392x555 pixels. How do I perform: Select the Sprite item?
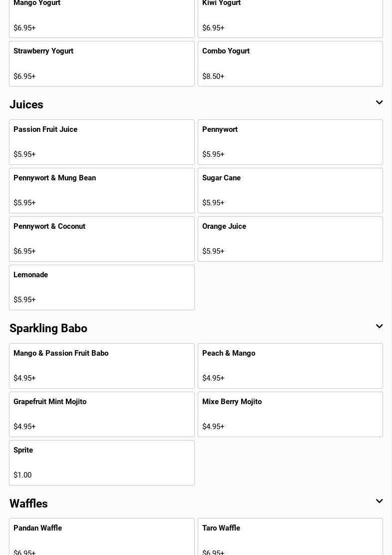101,463
